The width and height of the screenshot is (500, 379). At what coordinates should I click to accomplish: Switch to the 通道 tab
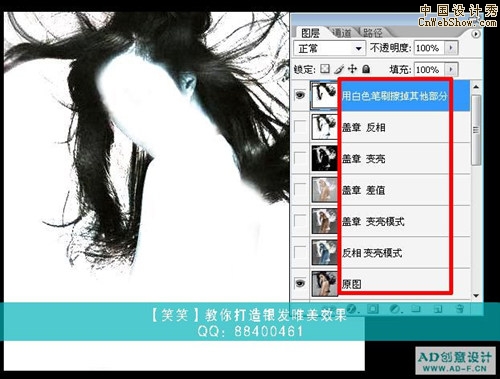coord(342,33)
